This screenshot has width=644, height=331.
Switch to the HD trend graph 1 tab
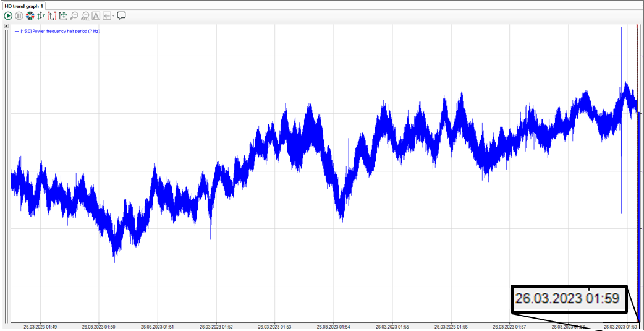(24, 6)
